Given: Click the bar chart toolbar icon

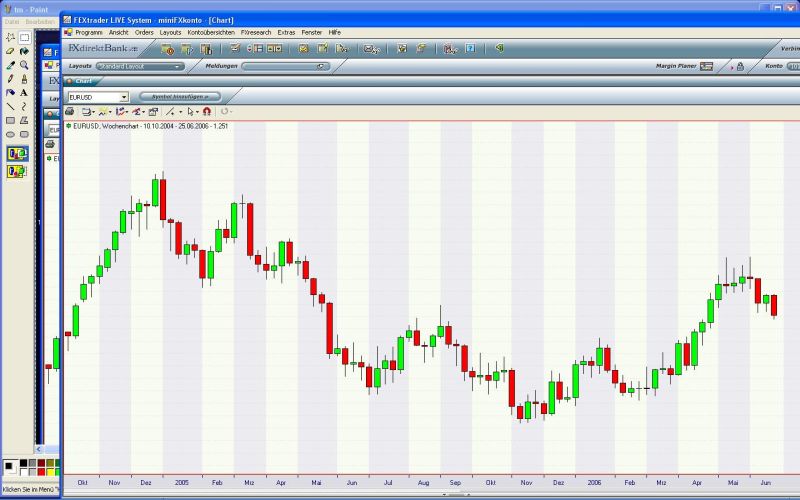Looking at the screenshot, I should (x=206, y=49).
